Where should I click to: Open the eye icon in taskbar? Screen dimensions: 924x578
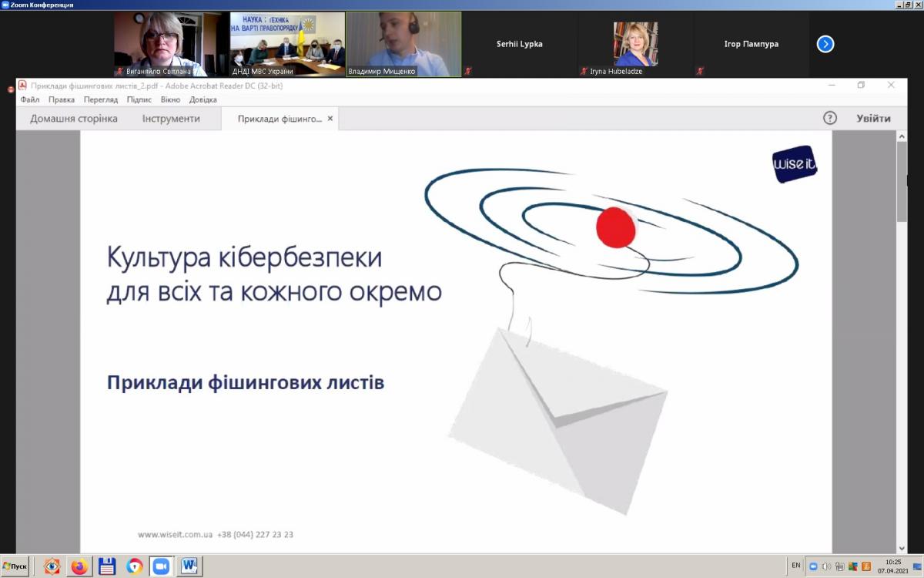52,566
